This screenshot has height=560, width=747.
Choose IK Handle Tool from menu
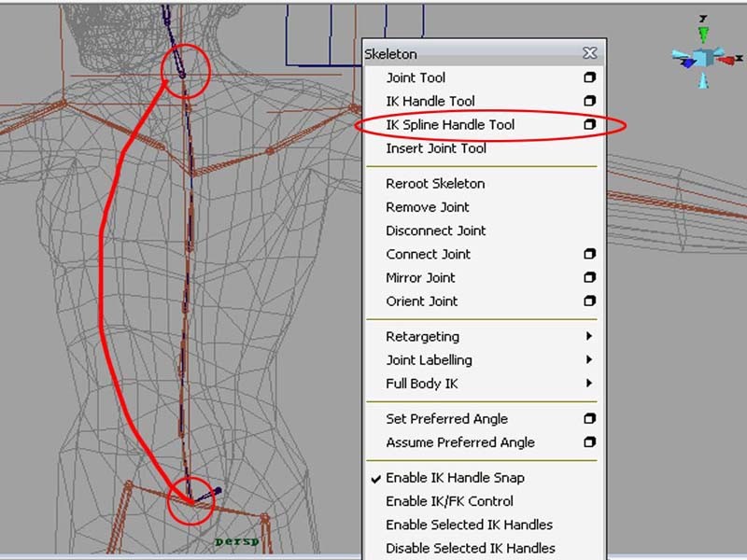(x=430, y=101)
